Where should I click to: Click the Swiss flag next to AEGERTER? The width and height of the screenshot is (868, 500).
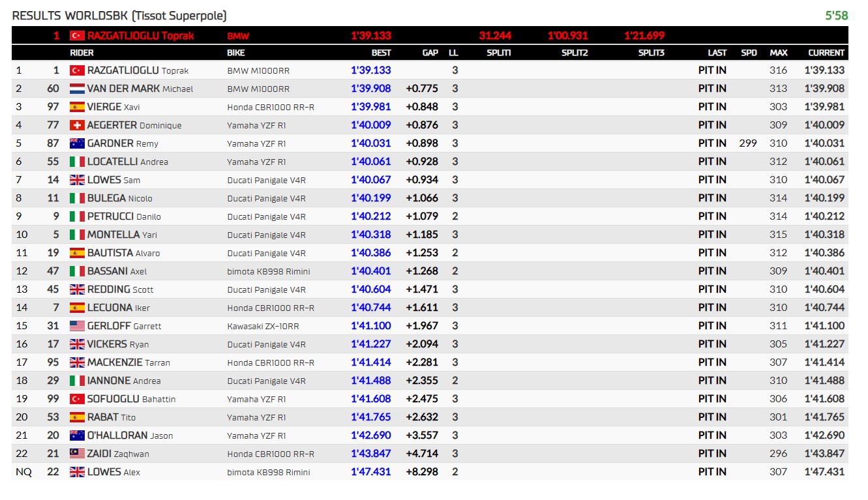click(x=77, y=125)
